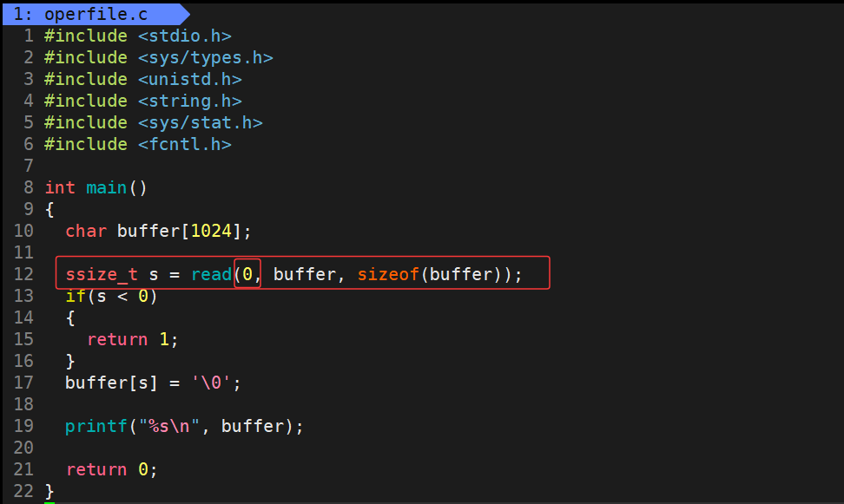Click the fcntl.h header on line 6
This screenshot has height=504, width=844.
[x=184, y=144]
